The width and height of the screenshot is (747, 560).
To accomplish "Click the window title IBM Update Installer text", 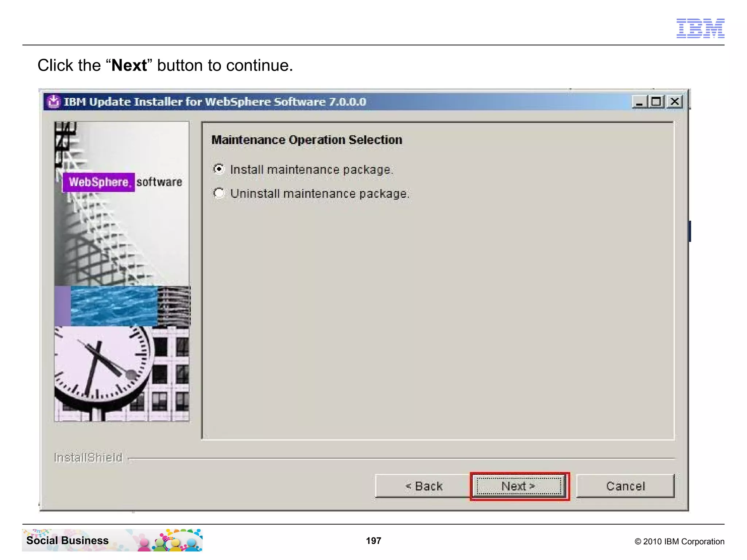I will point(215,102).
